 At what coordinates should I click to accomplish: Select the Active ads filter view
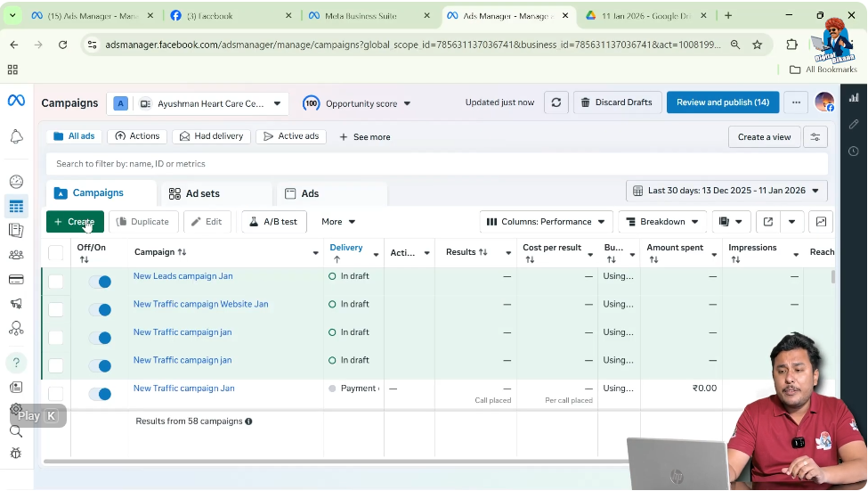pos(291,136)
